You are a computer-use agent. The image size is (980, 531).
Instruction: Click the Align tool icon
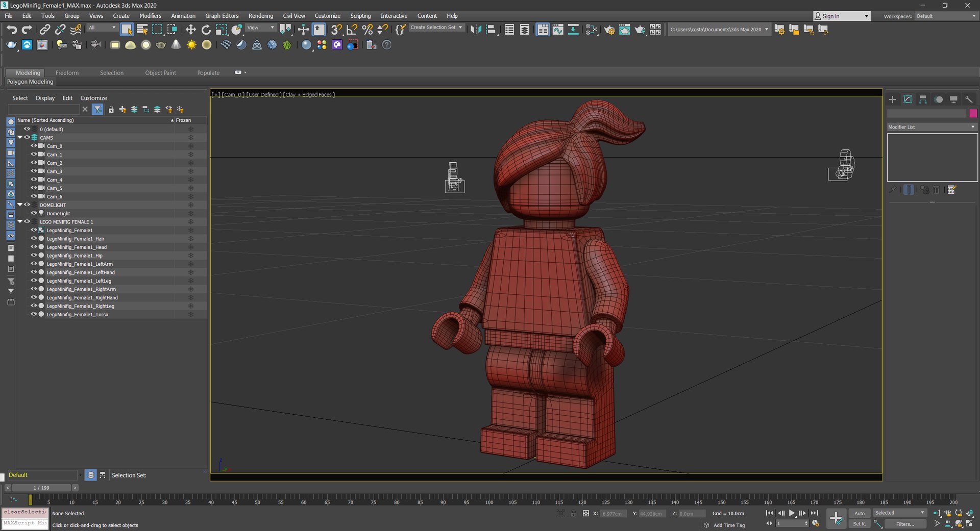point(491,30)
